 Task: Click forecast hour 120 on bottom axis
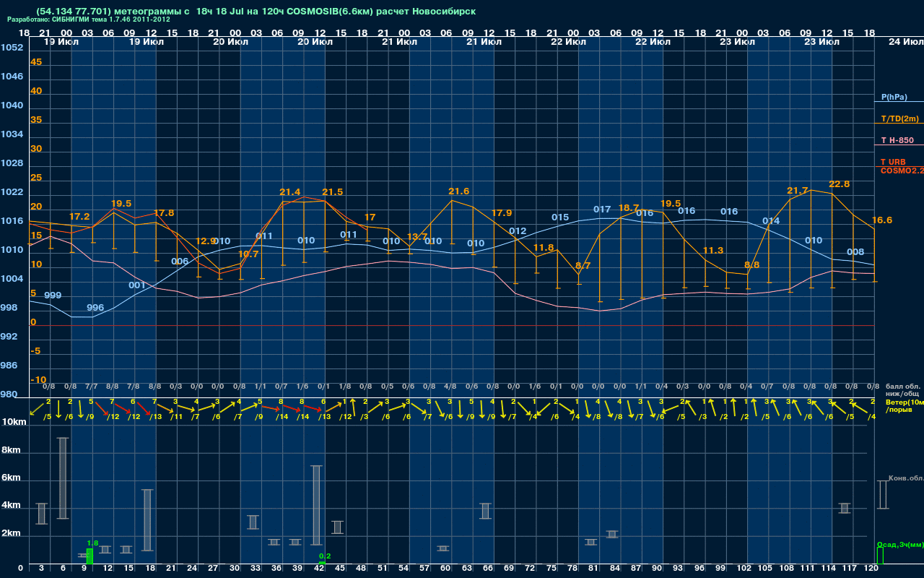[871, 569]
